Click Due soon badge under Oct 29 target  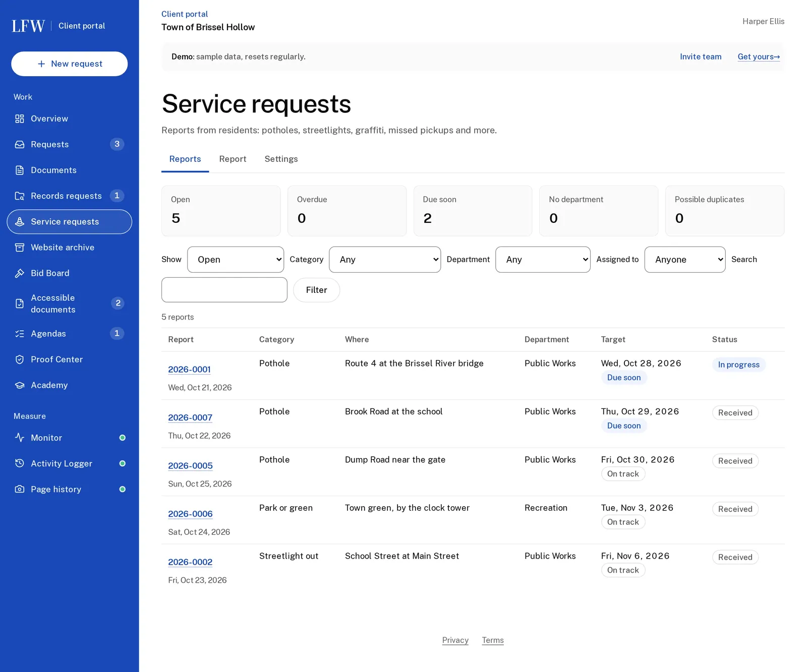(624, 425)
